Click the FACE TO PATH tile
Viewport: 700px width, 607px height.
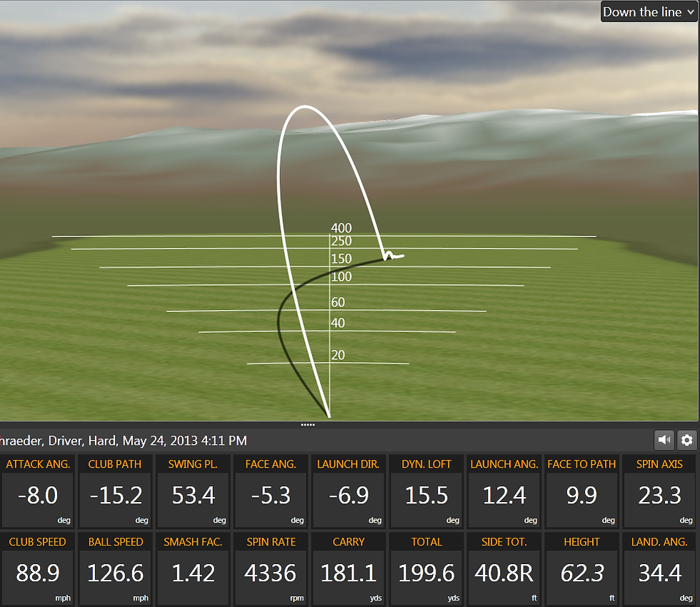(581, 491)
